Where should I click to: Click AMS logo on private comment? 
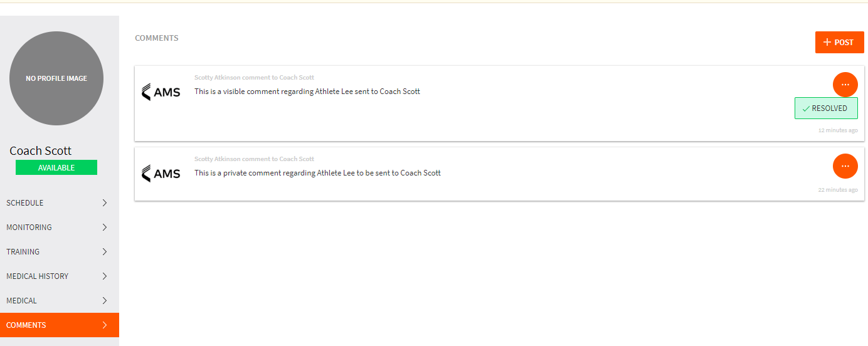tap(161, 174)
